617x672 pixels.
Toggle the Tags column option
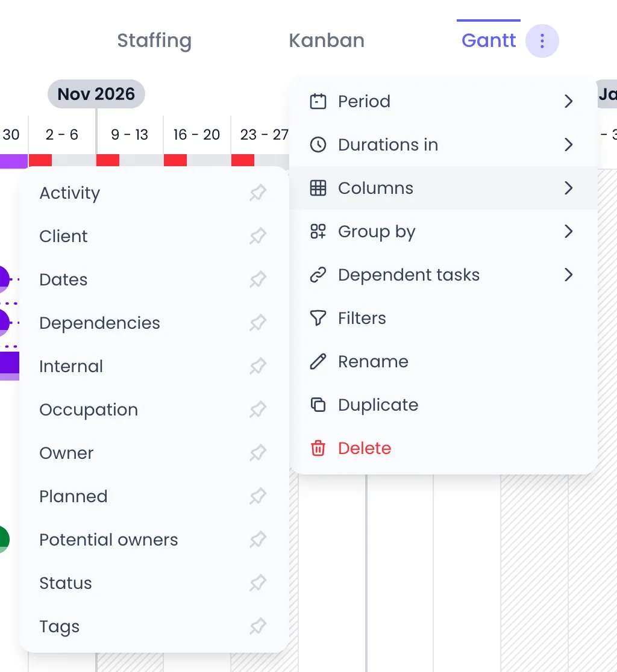click(154, 626)
